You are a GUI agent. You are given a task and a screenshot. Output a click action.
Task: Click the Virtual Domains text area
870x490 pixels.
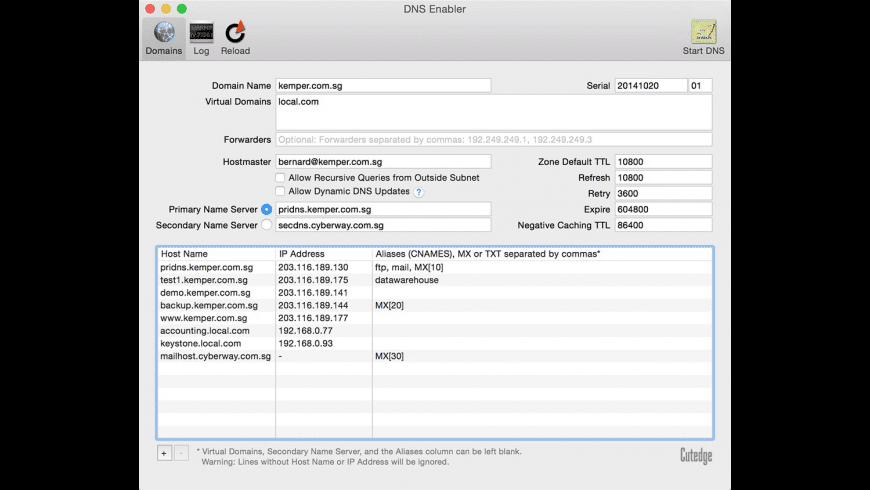point(494,113)
